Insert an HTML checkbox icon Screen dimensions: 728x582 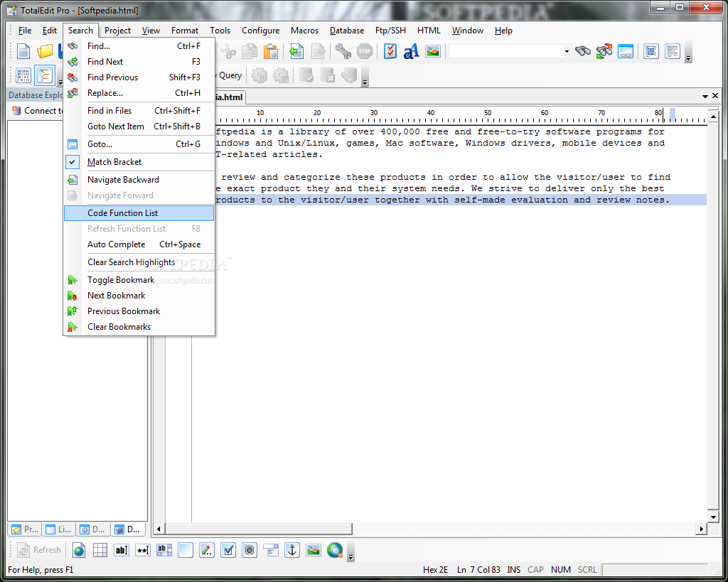[228, 550]
